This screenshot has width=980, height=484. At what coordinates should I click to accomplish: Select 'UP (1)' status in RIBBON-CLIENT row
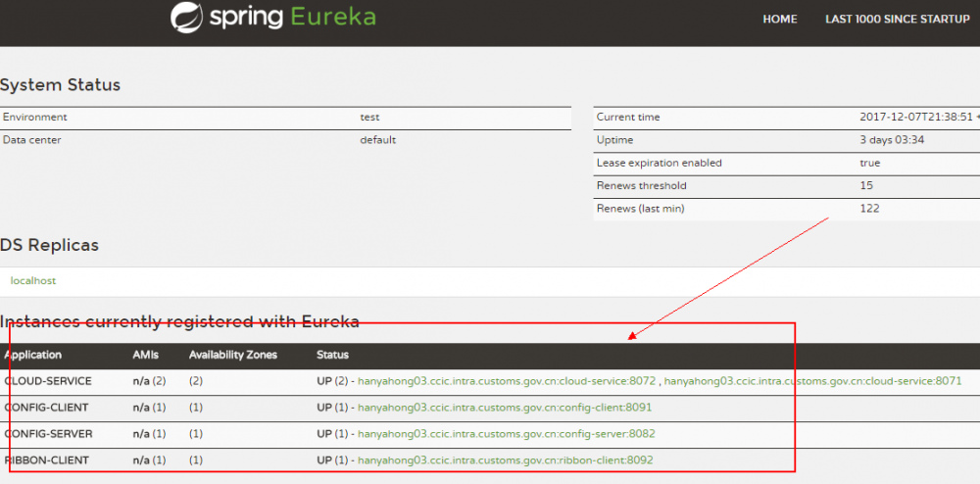[332, 460]
